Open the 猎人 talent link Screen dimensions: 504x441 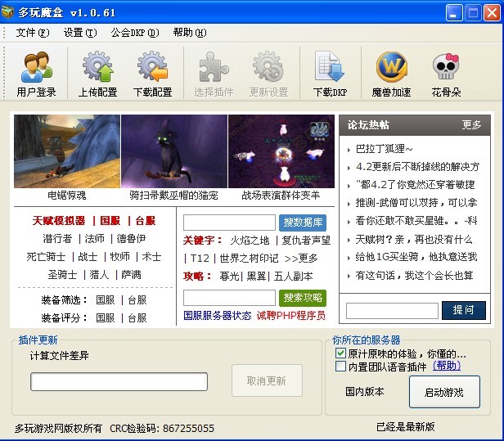tap(99, 275)
